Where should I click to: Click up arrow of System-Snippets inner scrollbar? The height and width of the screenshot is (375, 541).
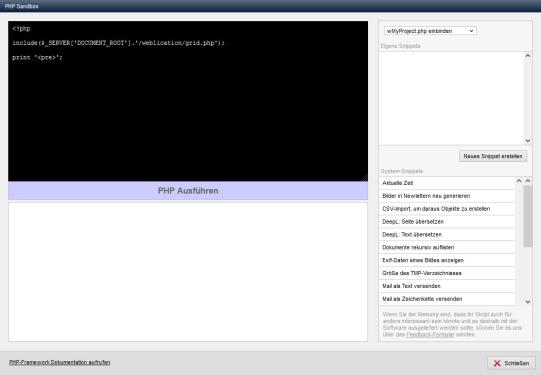(x=519, y=181)
